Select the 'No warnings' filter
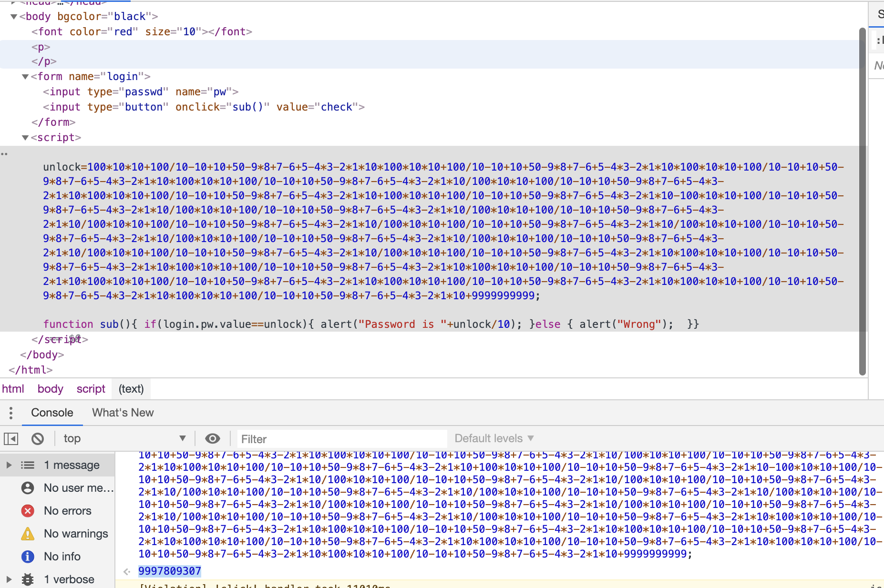The image size is (884, 588). [x=57, y=534]
